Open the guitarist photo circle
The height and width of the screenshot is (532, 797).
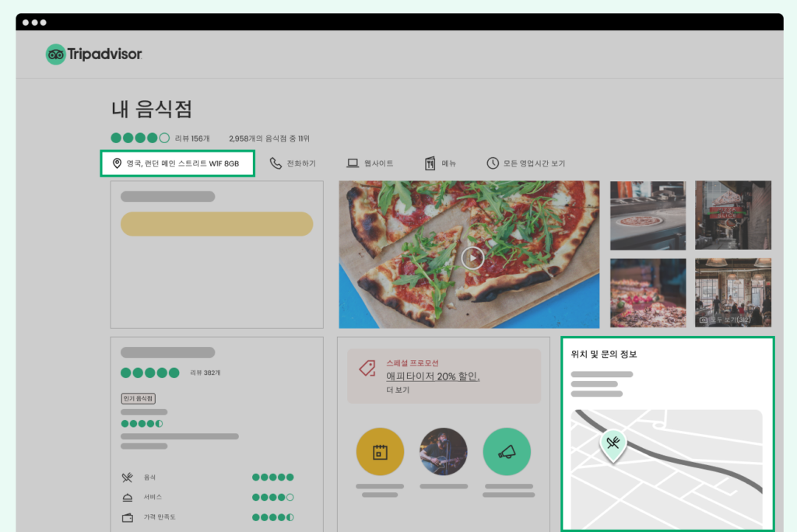[443, 452]
